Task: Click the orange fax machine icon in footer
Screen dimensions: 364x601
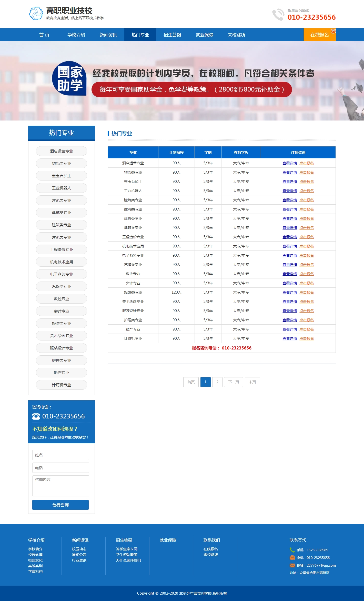Action: coord(292,558)
